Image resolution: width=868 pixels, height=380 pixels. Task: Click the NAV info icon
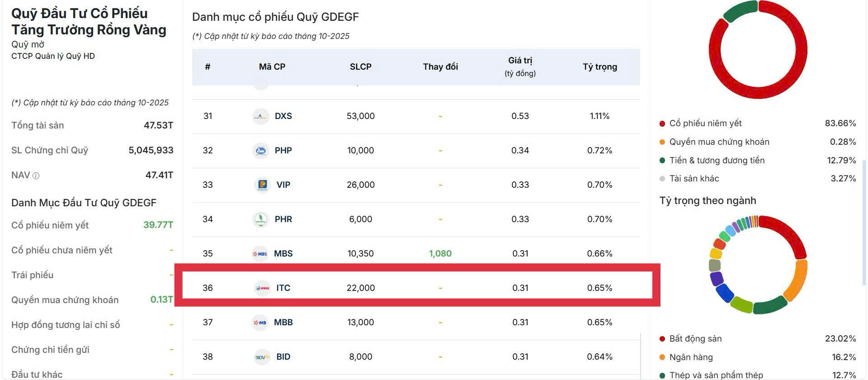click(x=36, y=176)
